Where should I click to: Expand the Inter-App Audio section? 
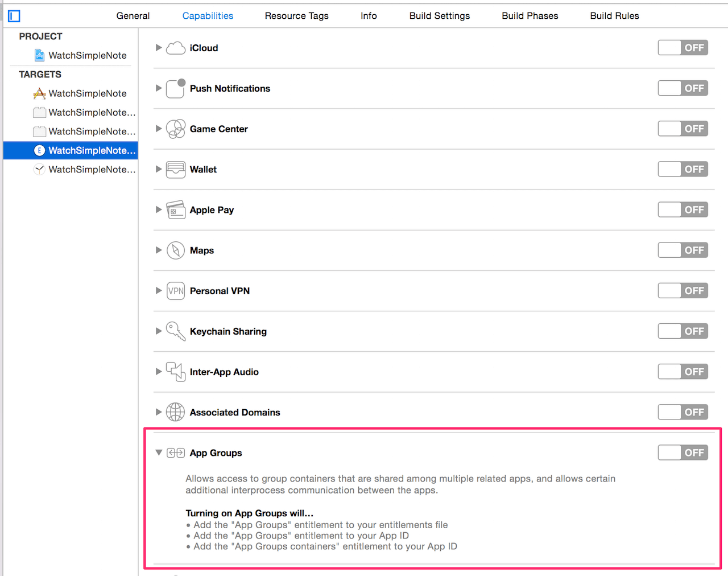click(159, 372)
